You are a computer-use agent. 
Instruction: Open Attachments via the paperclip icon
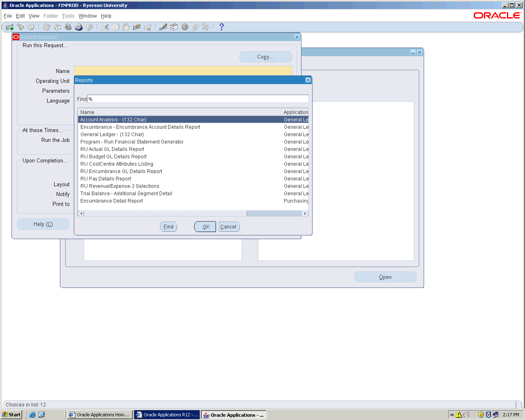tap(195, 27)
